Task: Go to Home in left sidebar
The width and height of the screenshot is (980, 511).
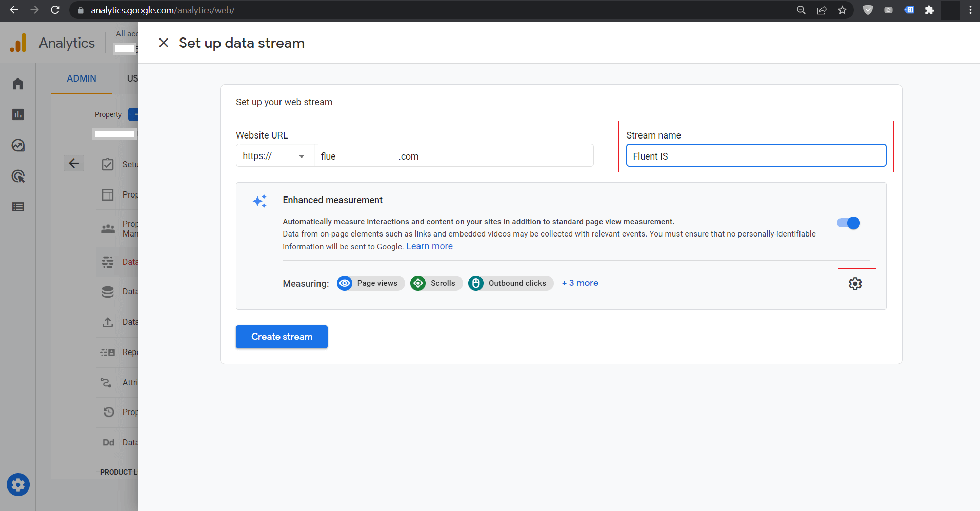Action: click(18, 84)
